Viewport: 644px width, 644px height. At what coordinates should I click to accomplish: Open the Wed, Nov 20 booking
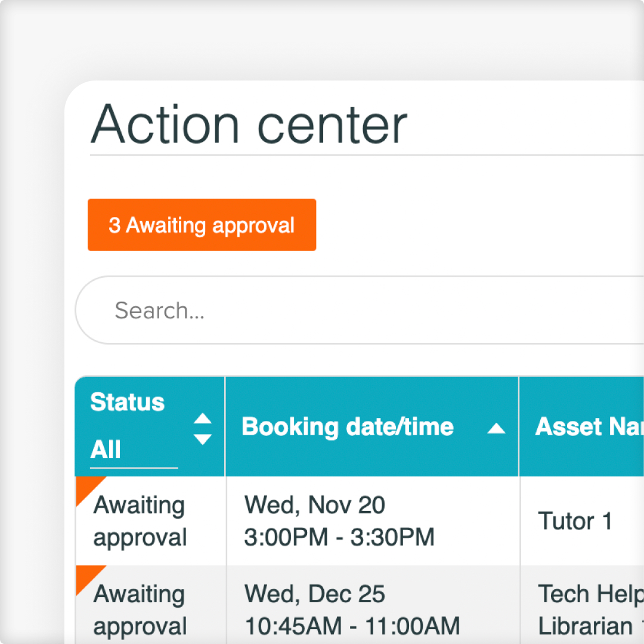(314, 506)
